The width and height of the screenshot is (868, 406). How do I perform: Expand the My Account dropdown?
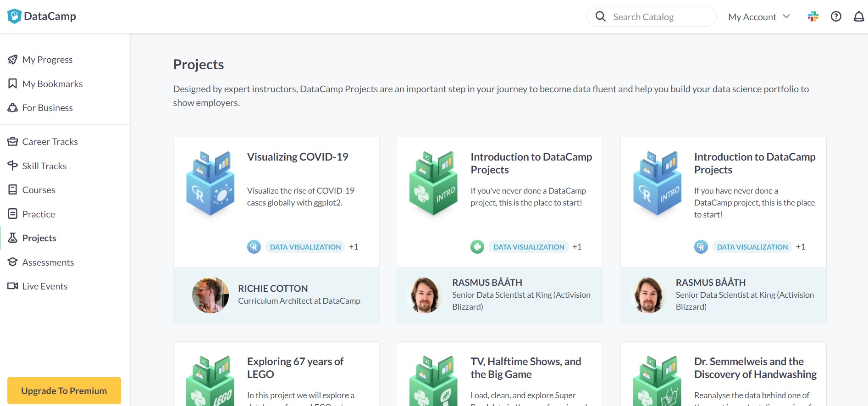759,17
